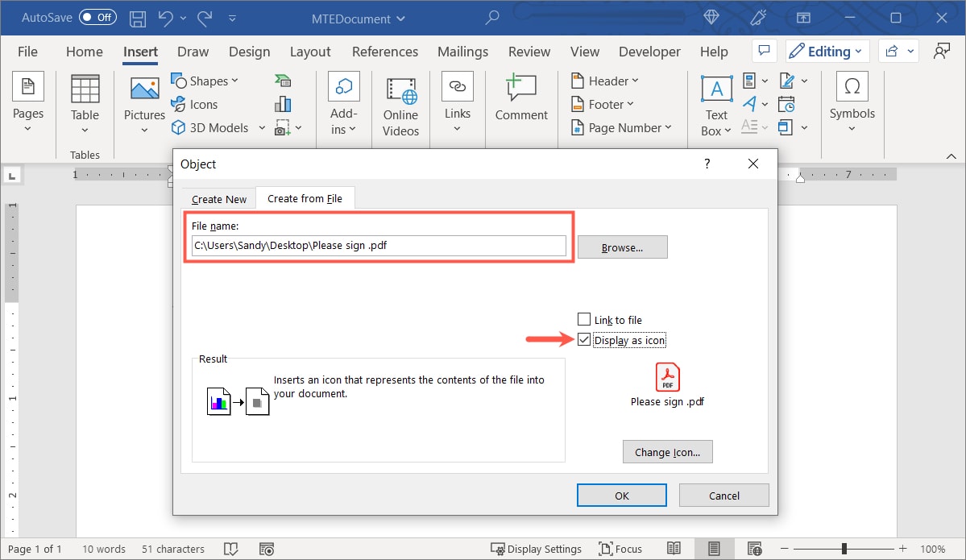966x560 pixels.
Task: Uncheck Display as icon
Action: [583, 339]
